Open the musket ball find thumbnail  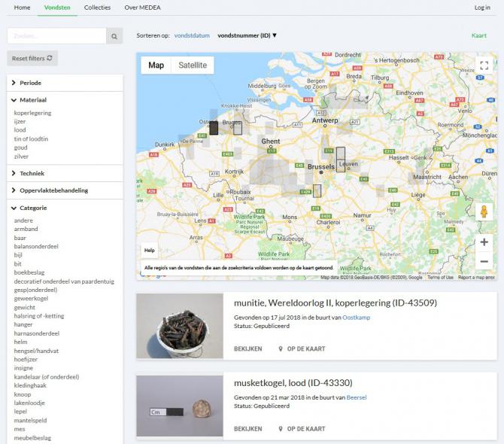[x=180, y=407]
